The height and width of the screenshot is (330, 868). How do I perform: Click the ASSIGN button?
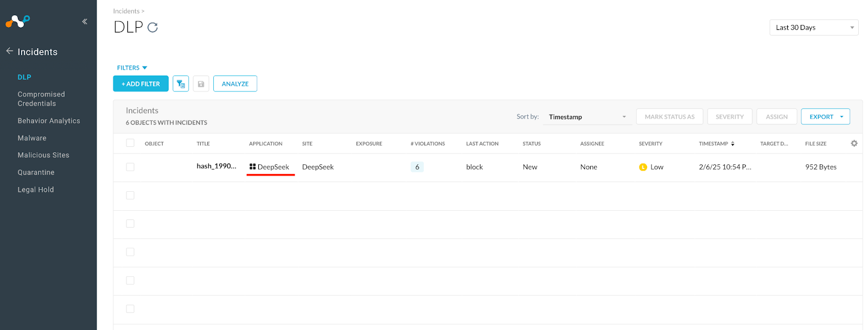pyautogui.click(x=776, y=117)
